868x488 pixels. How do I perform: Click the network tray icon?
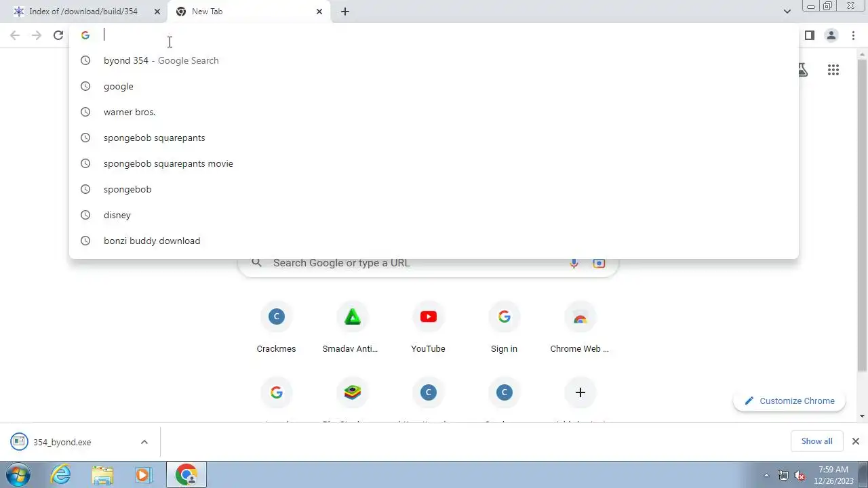pyautogui.click(x=783, y=475)
